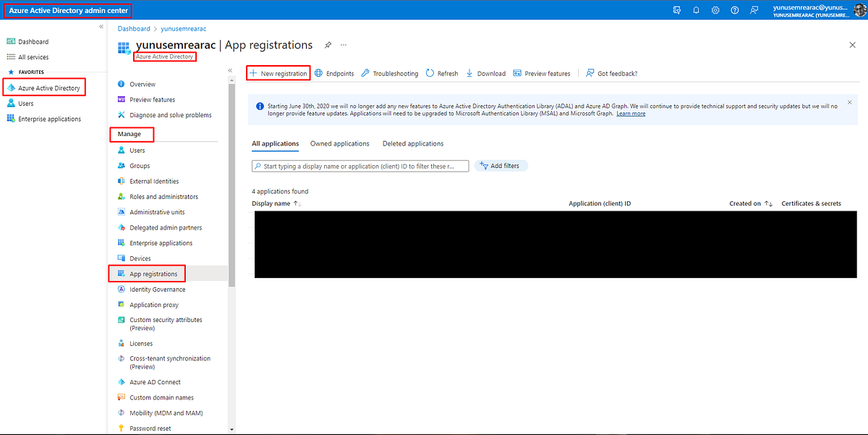Click the display name filter search field

click(x=359, y=166)
